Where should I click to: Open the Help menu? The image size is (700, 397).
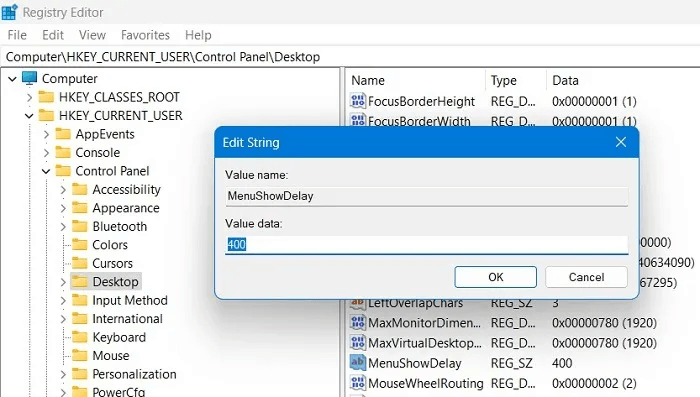[198, 35]
